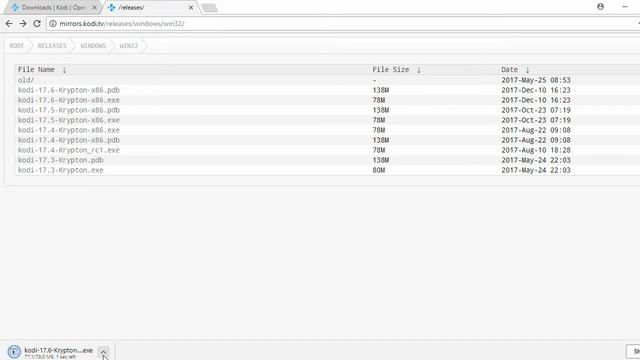The image size is (640, 360).
Task: Click the 2017-May-25 08:53 date cell
Action: coord(536,80)
